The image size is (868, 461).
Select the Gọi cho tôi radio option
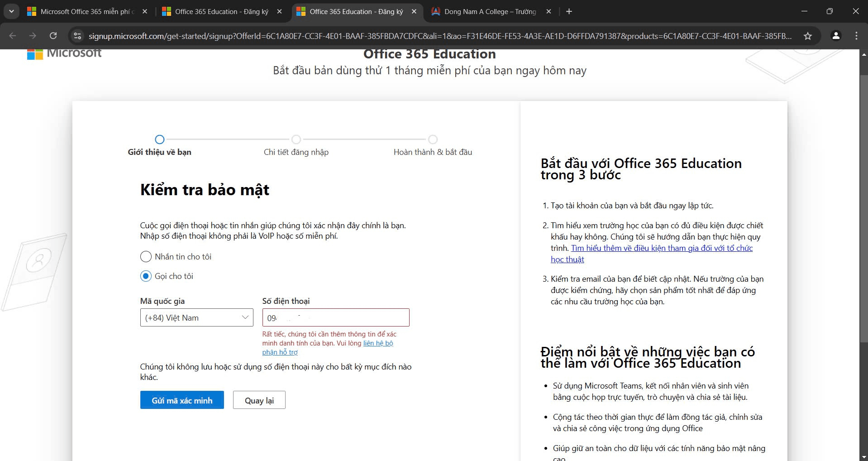[x=146, y=276]
